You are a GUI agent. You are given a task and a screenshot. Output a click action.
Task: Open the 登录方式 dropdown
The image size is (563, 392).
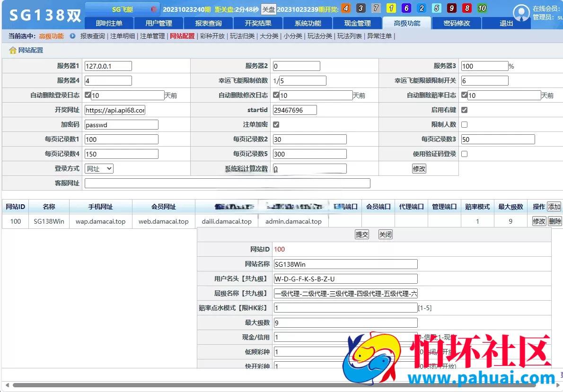[x=99, y=169]
